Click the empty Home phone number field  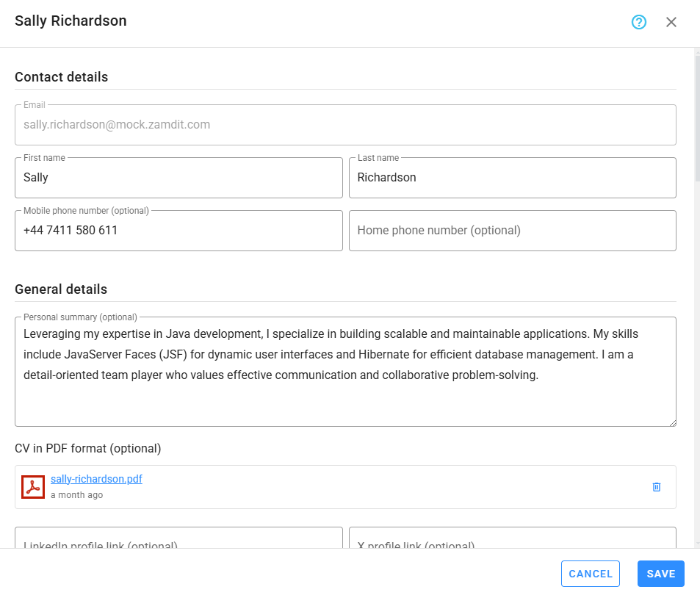click(x=512, y=230)
